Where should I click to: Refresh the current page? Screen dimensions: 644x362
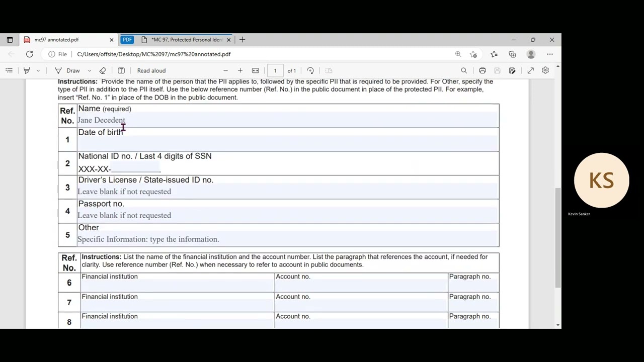30,54
